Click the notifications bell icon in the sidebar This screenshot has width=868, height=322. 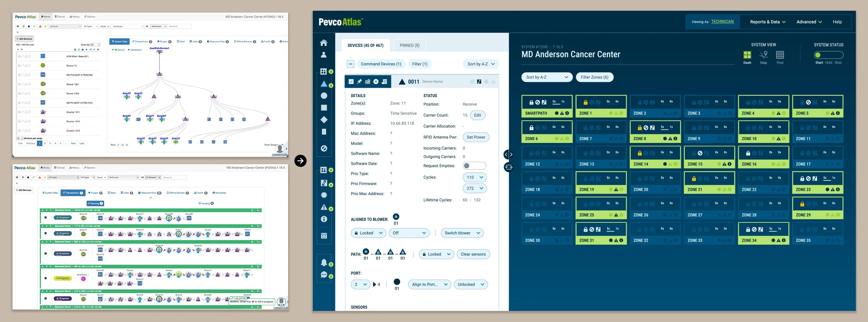324,263
